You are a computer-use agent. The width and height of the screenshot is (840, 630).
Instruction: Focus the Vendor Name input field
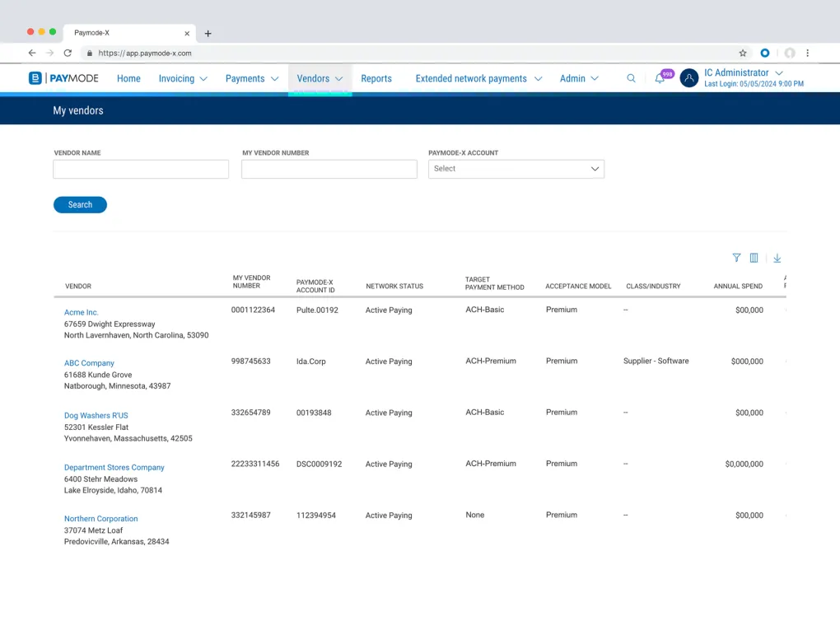pos(141,169)
